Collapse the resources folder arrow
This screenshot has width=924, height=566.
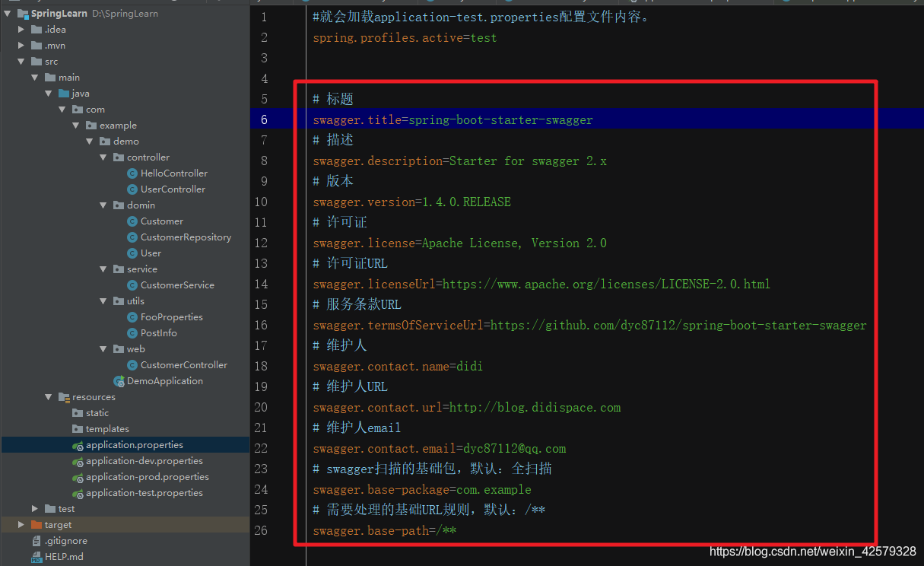(x=49, y=397)
